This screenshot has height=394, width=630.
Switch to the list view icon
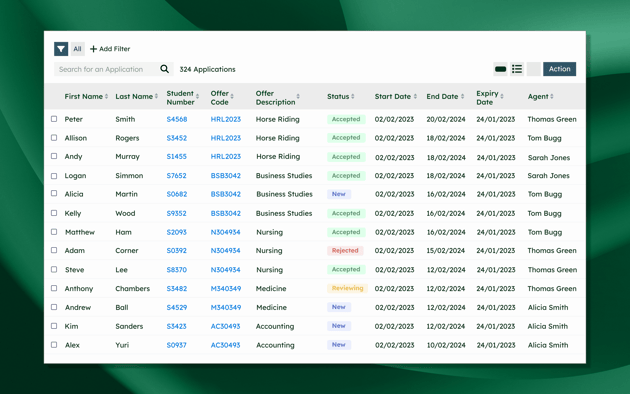[517, 69]
